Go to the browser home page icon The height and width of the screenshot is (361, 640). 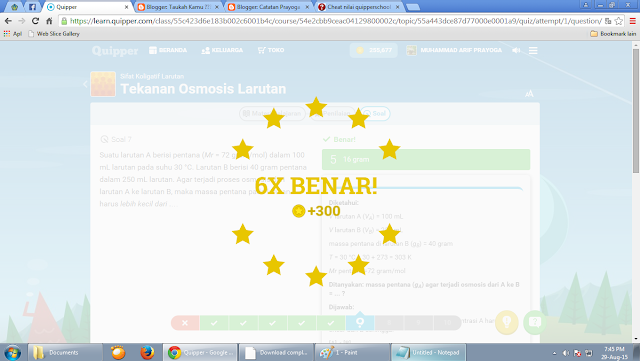click(49, 21)
